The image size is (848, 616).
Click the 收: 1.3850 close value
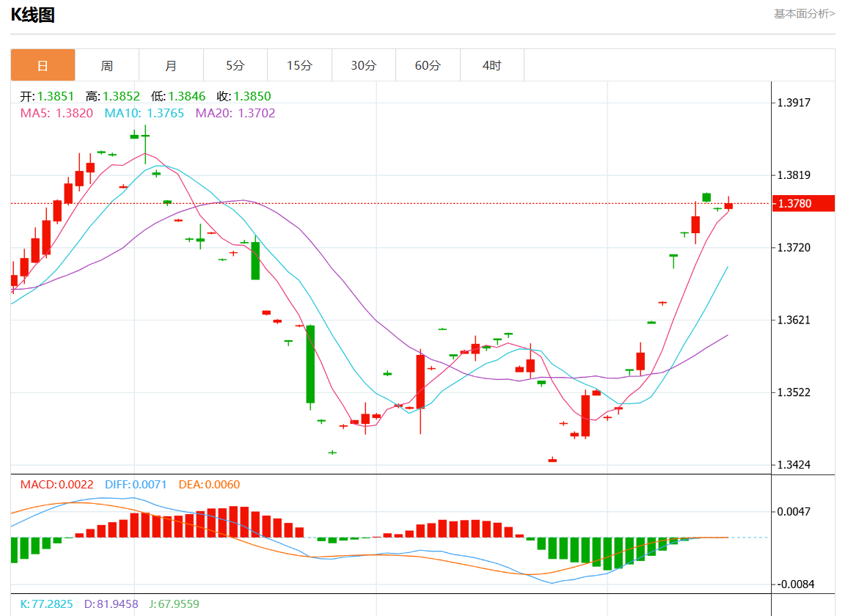(x=244, y=96)
